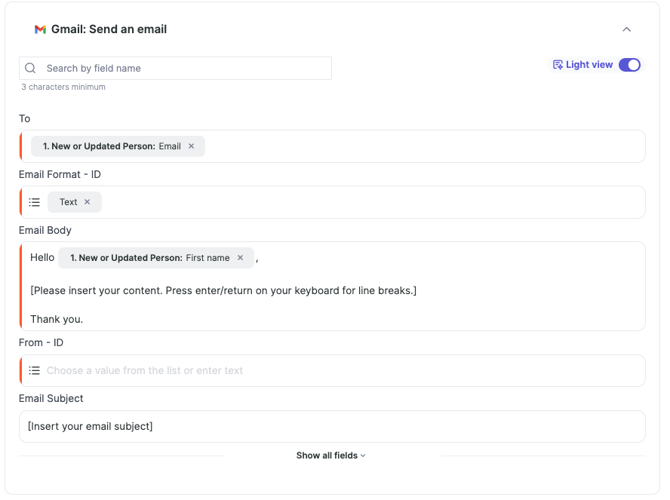Click the Light view label
This screenshot has width=670, height=500.
point(589,65)
